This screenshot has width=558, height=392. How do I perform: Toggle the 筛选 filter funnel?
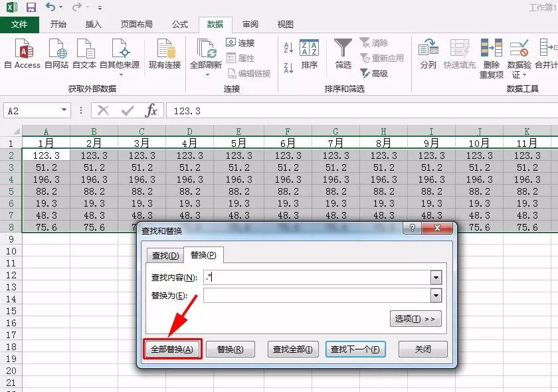[x=343, y=48]
